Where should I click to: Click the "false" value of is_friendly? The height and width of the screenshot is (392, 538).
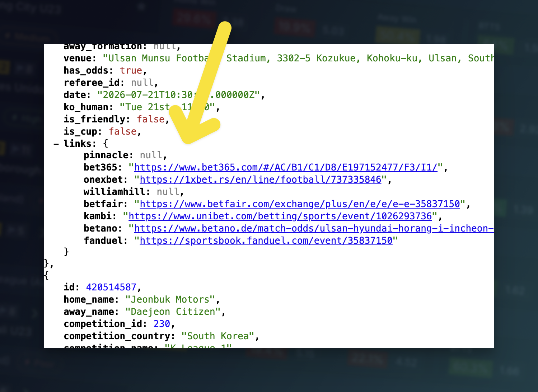pyautogui.click(x=151, y=120)
